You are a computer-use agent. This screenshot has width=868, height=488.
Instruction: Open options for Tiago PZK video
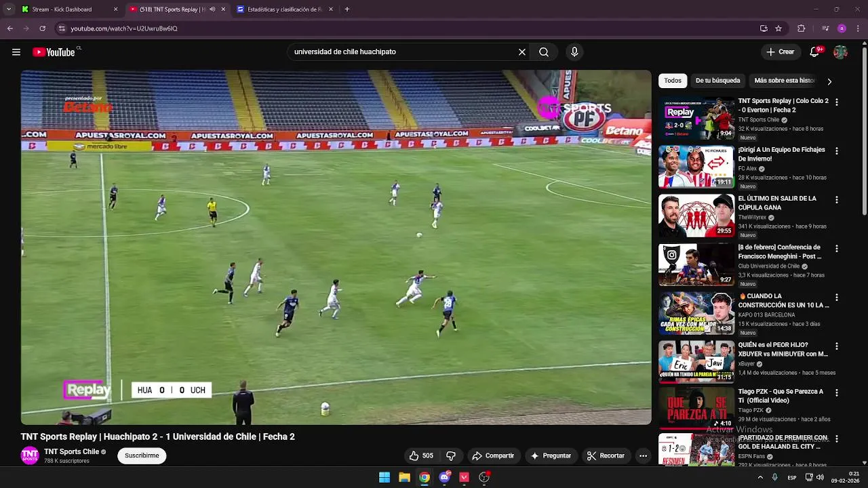tap(836, 392)
